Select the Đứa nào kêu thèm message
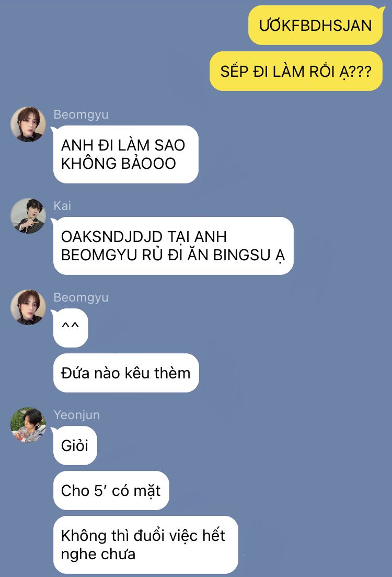 coord(126,373)
